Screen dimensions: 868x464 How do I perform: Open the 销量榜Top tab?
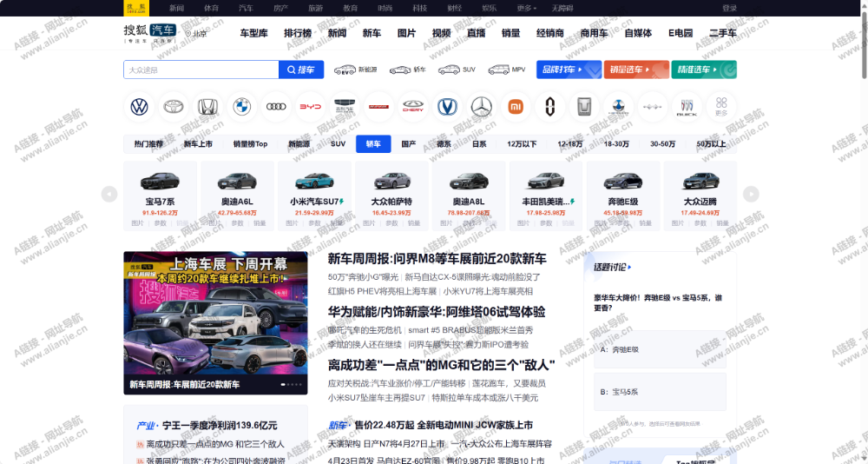(250, 144)
